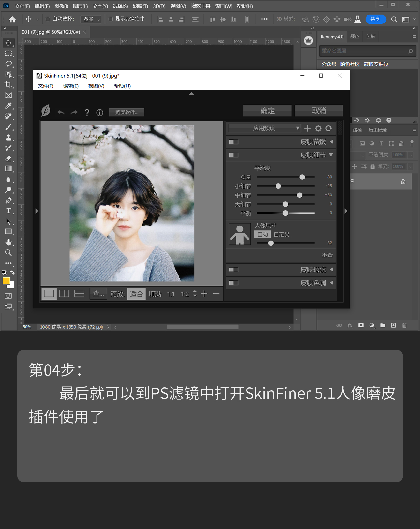Open SkinFiner help question mark
This screenshot has width=420, height=529.
click(x=87, y=113)
